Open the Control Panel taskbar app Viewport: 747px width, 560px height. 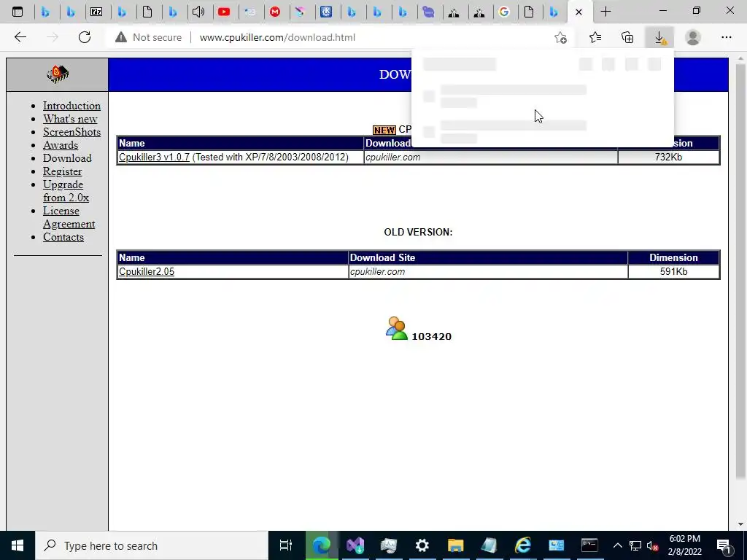coord(556,545)
